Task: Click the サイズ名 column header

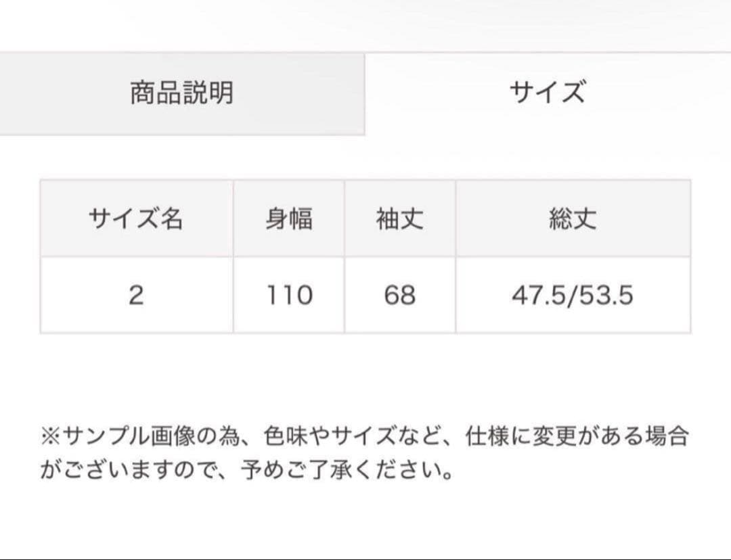Action: pos(137,218)
